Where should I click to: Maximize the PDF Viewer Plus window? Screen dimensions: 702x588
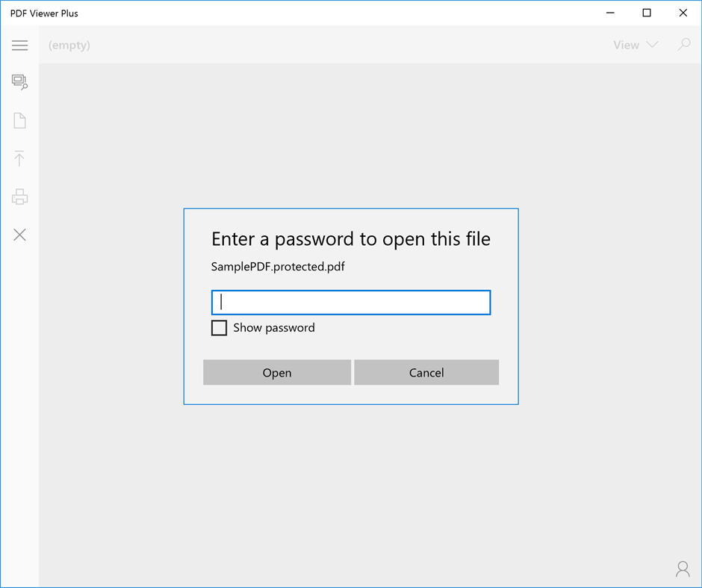647,13
